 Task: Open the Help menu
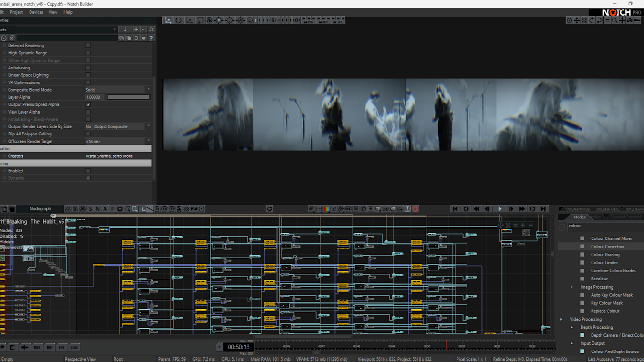(68, 12)
